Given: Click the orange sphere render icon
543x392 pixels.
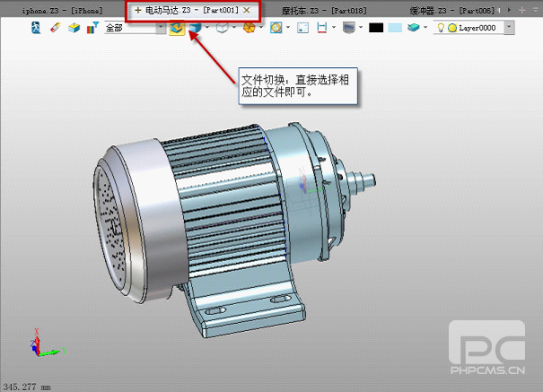Looking at the screenshot, I should 249,28.
